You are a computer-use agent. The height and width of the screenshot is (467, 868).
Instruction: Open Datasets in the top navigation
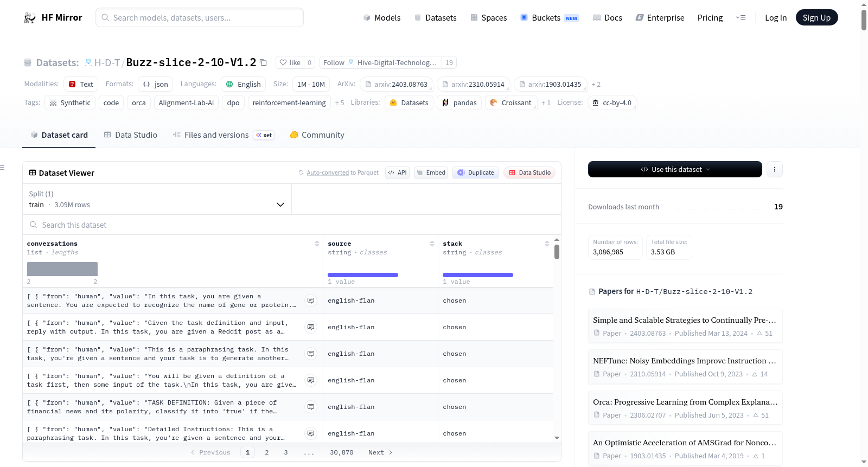tap(436, 18)
